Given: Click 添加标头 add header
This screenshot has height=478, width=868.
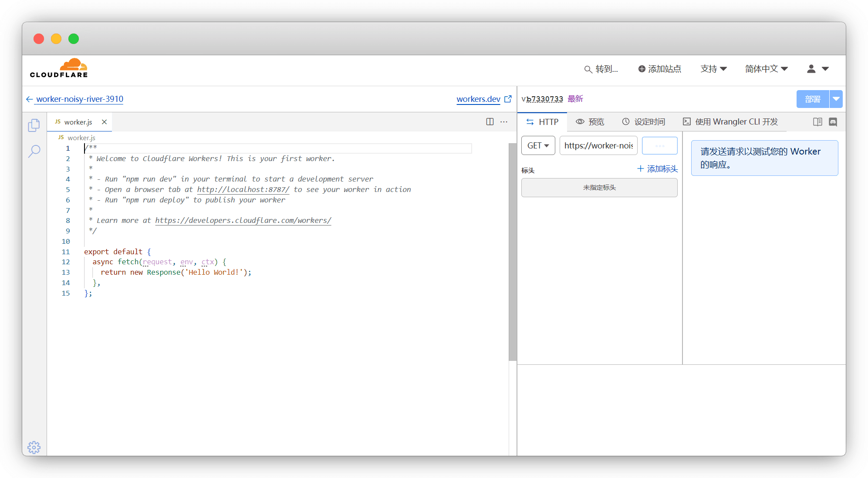Looking at the screenshot, I should click(657, 168).
